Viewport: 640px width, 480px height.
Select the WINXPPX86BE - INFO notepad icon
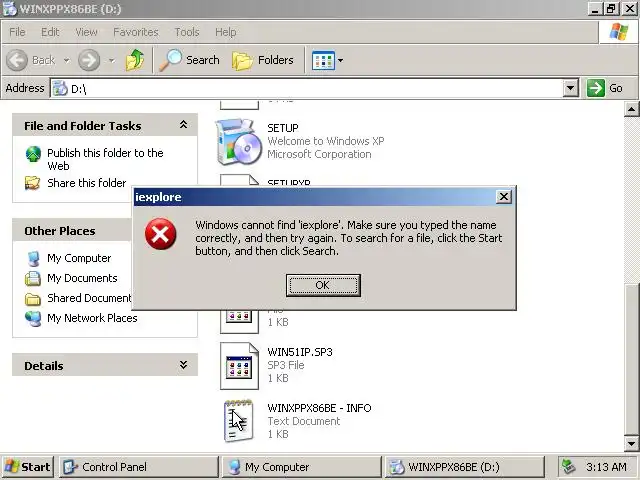click(239, 421)
